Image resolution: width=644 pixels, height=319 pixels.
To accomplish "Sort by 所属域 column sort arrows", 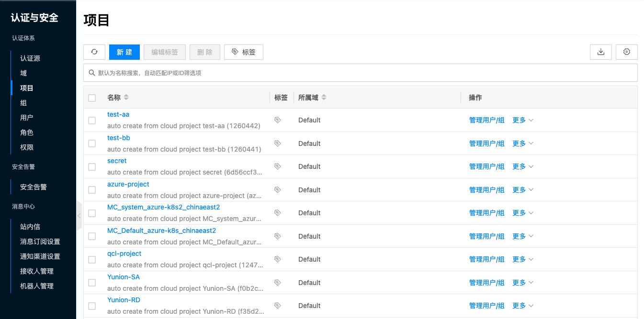I will click(324, 98).
